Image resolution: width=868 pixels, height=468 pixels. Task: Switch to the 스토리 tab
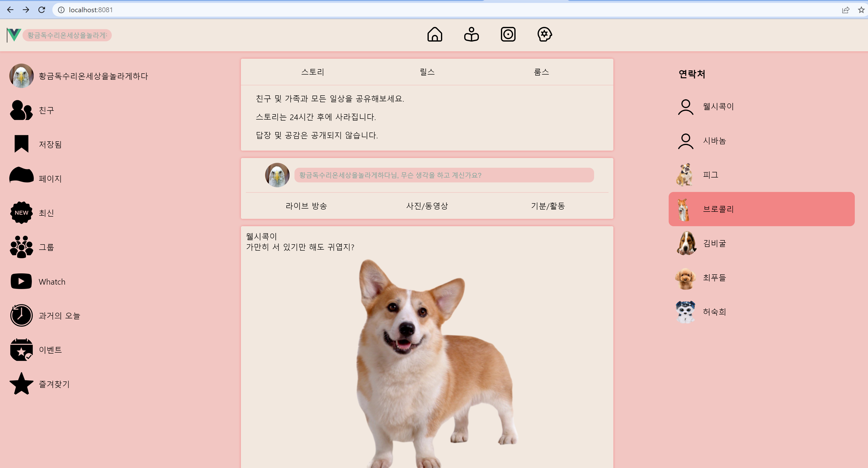(x=313, y=72)
